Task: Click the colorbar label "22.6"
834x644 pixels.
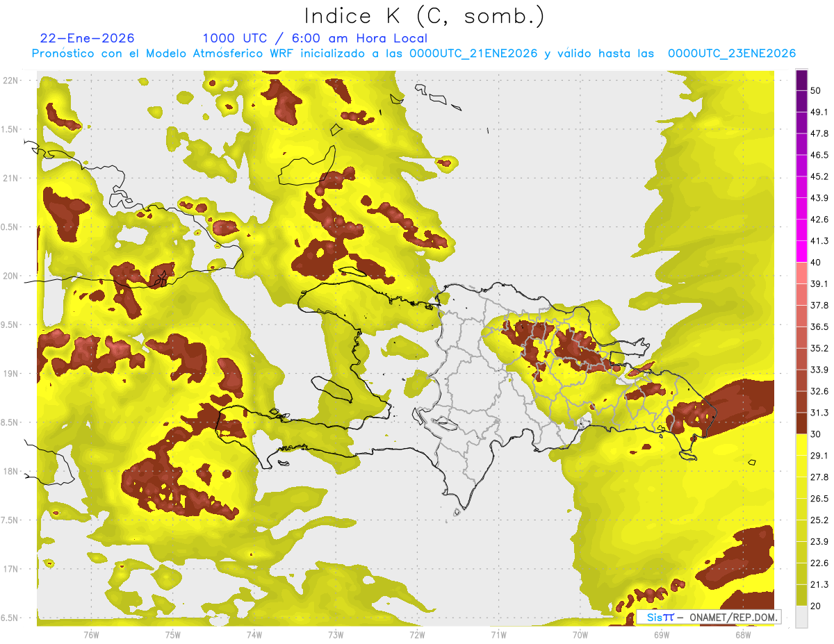Action: (x=819, y=563)
